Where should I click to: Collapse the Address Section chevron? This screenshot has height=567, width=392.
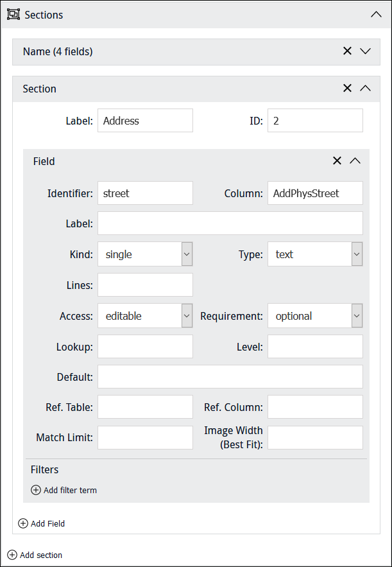point(366,89)
